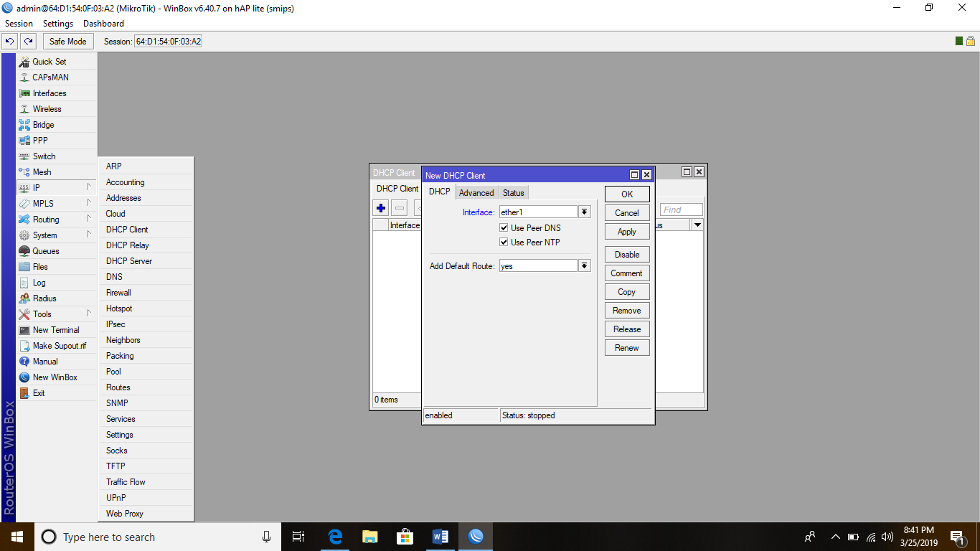Screen dimensions: 980x551
Task: Open the Queues icon in the sidebar
Action: click(24, 251)
